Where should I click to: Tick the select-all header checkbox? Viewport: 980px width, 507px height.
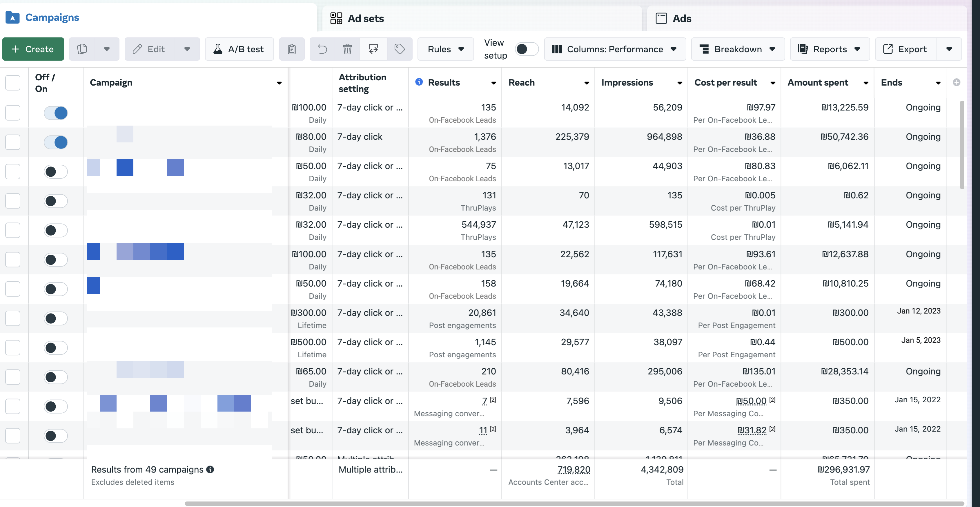(x=13, y=83)
